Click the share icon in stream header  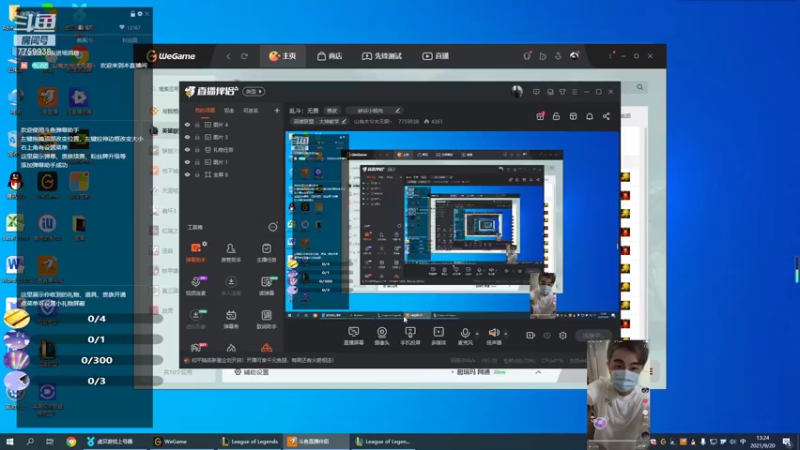606,116
